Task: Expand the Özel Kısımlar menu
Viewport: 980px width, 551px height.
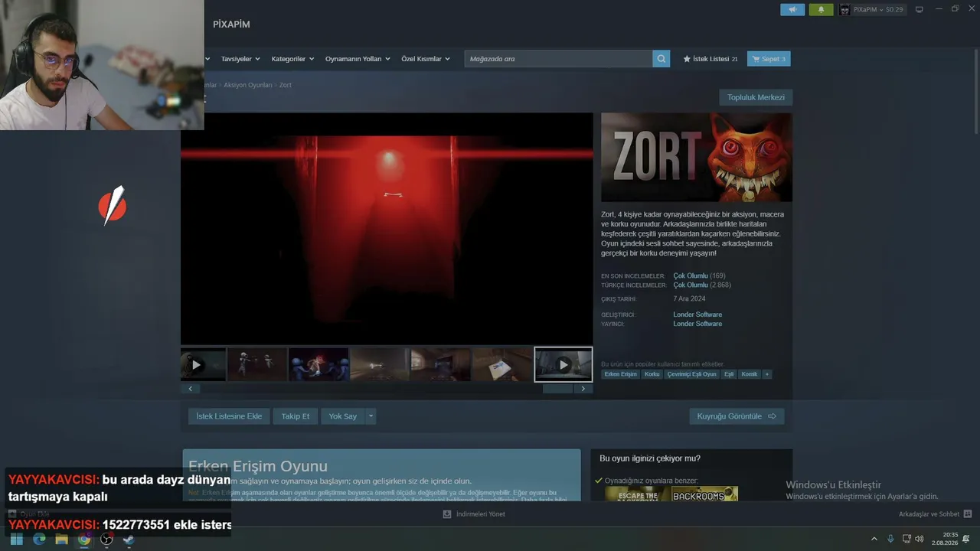Action: (426, 59)
